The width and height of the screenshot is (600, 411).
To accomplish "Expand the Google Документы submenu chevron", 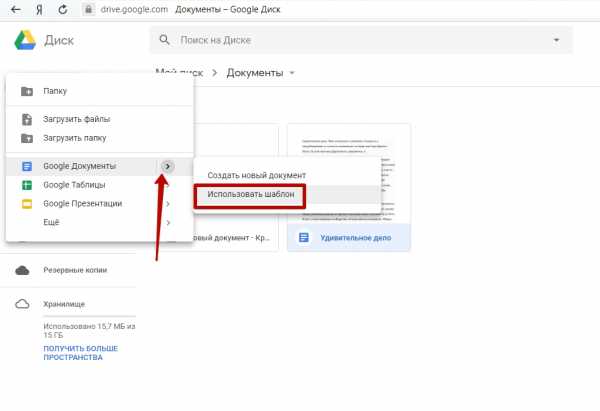I will coord(168,166).
